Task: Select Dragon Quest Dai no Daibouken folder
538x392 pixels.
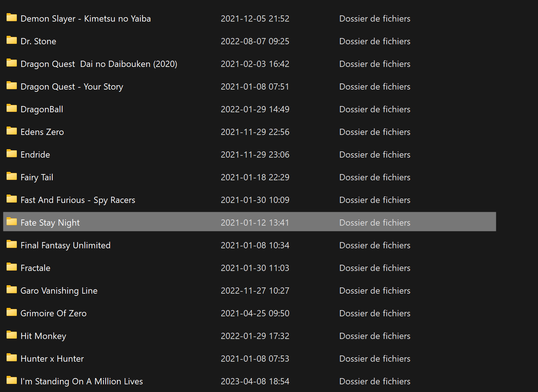Action: tap(99, 64)
